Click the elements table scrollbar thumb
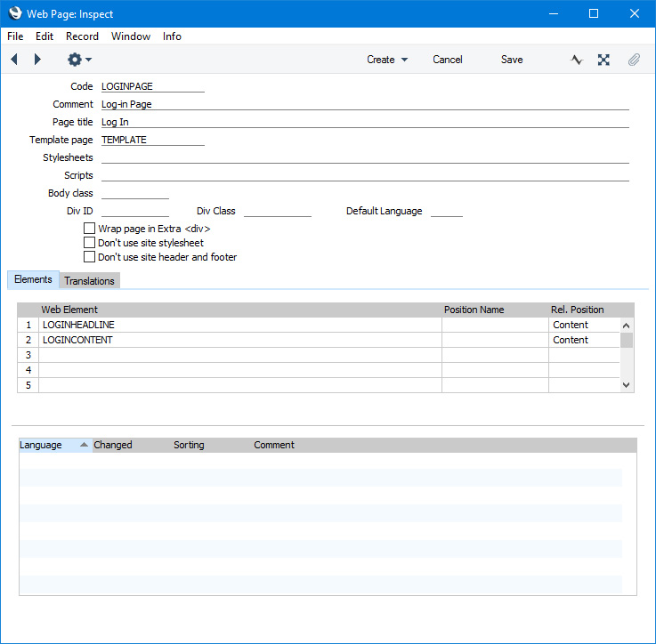 click(x=627, y=340)
